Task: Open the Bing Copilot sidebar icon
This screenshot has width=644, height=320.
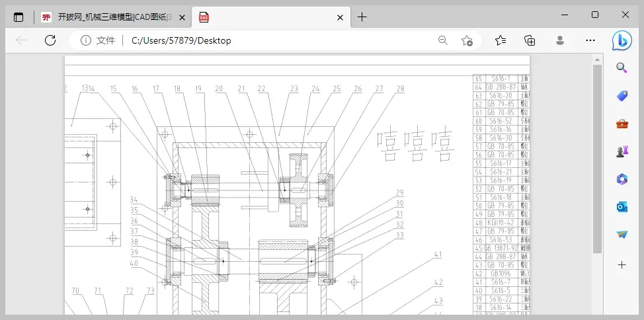Action: click(x=622, y=40)
